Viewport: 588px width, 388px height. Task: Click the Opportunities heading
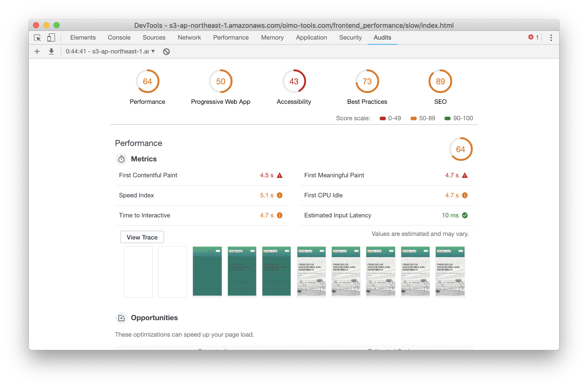(x=154, y=318)
